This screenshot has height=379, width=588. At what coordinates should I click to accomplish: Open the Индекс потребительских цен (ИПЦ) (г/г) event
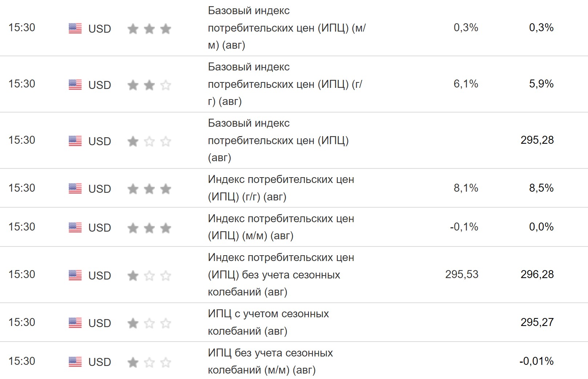(x=281, y=188)
